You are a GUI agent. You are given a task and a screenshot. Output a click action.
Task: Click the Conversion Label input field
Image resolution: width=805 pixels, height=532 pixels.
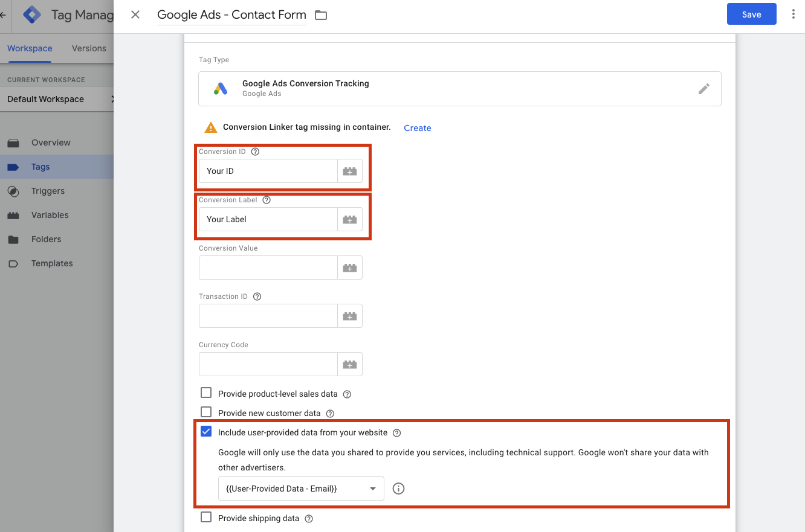(x=268, y=219)
